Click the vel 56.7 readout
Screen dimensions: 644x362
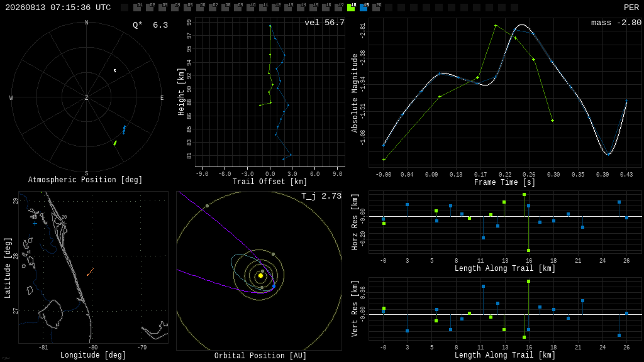tap(325, 23)
